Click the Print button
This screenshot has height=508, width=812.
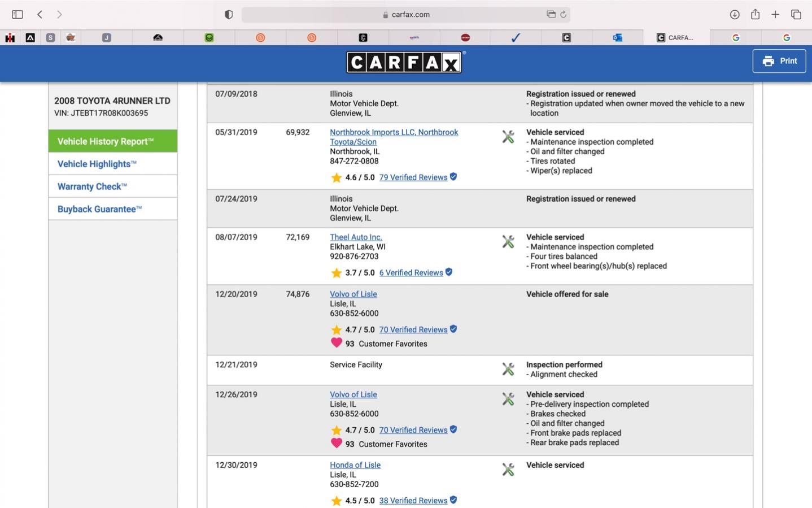[779, 61]
